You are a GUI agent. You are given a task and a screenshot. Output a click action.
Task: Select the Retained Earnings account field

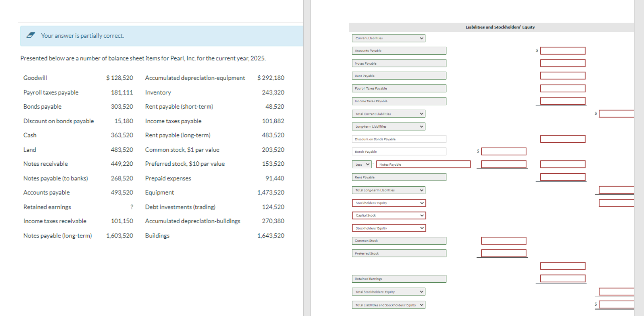click(399, 279)
